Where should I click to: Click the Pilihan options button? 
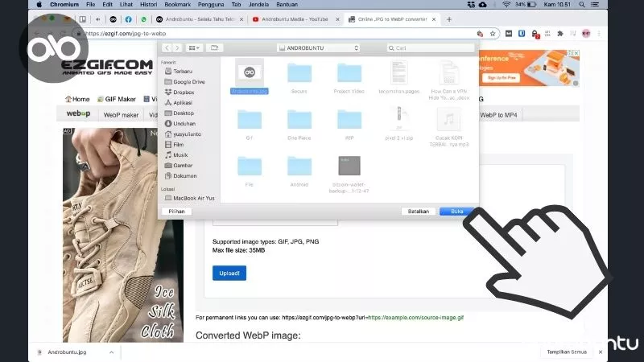176,212
